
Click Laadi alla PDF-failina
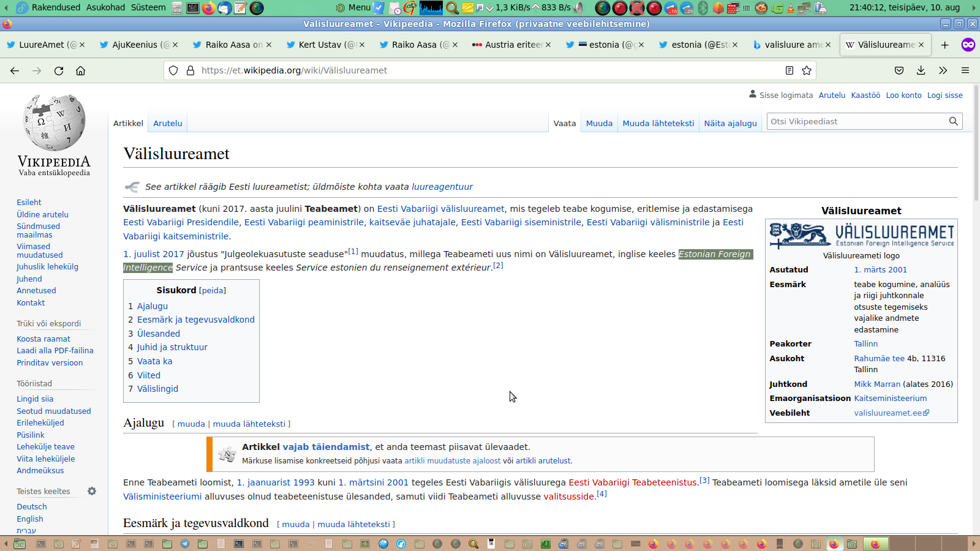(x=55, y=350)
